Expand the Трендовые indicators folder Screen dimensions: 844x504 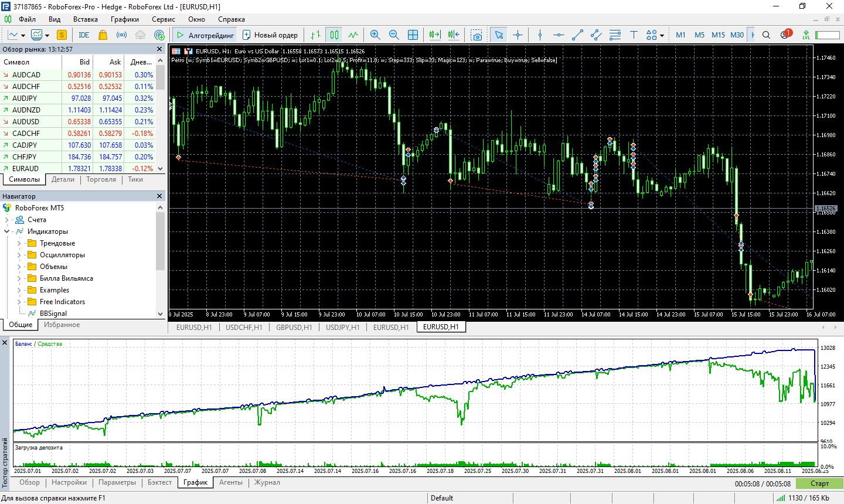click(19, 243)
